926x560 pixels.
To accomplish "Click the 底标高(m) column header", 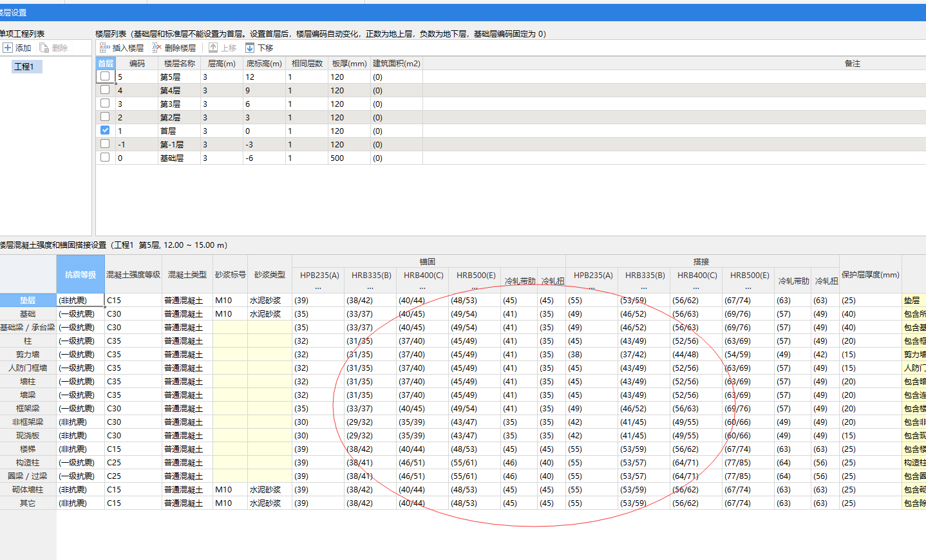I will point(264,64).
